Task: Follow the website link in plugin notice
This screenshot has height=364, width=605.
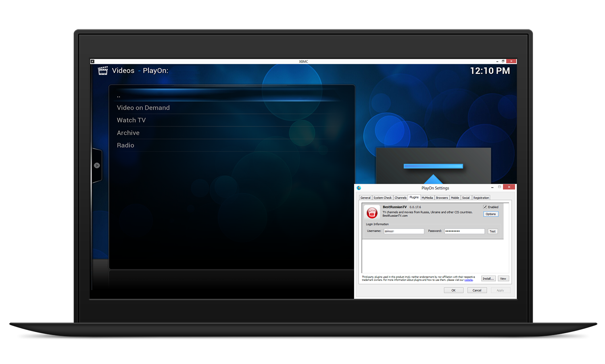Action: (468, 280)
